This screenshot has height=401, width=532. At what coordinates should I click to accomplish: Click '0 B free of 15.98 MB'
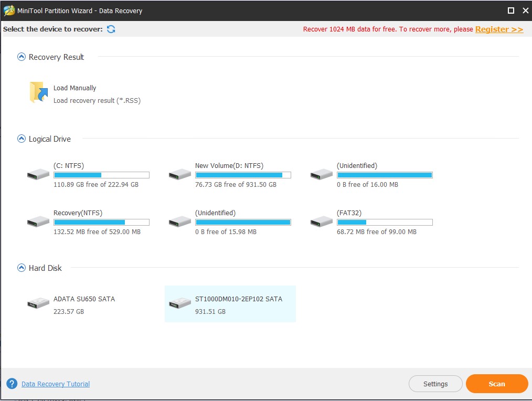[226, 231]
